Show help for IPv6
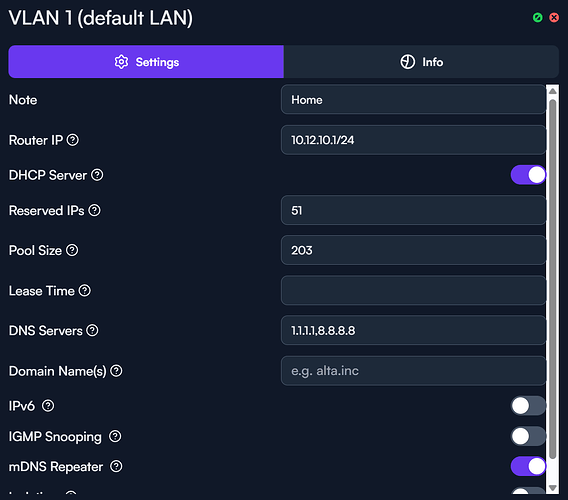The height and width of the screenshot is (500, 568). (x=48, y=405)
